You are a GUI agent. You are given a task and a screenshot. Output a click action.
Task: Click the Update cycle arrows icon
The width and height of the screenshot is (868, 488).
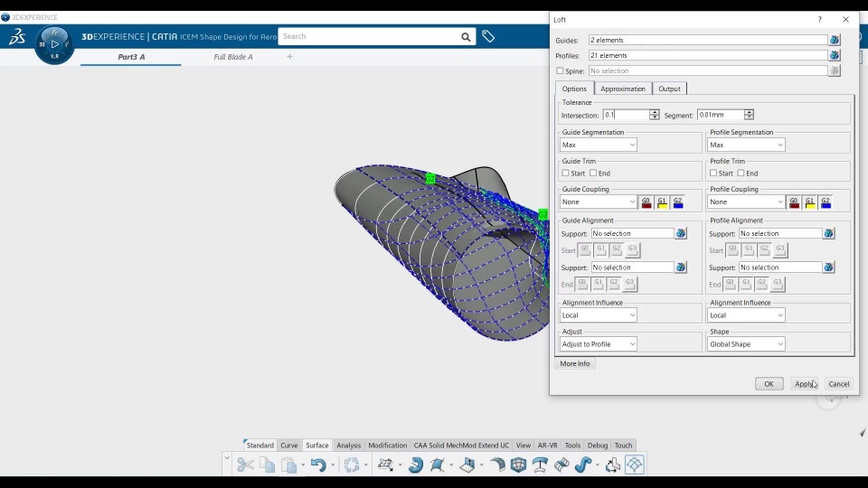352,465
